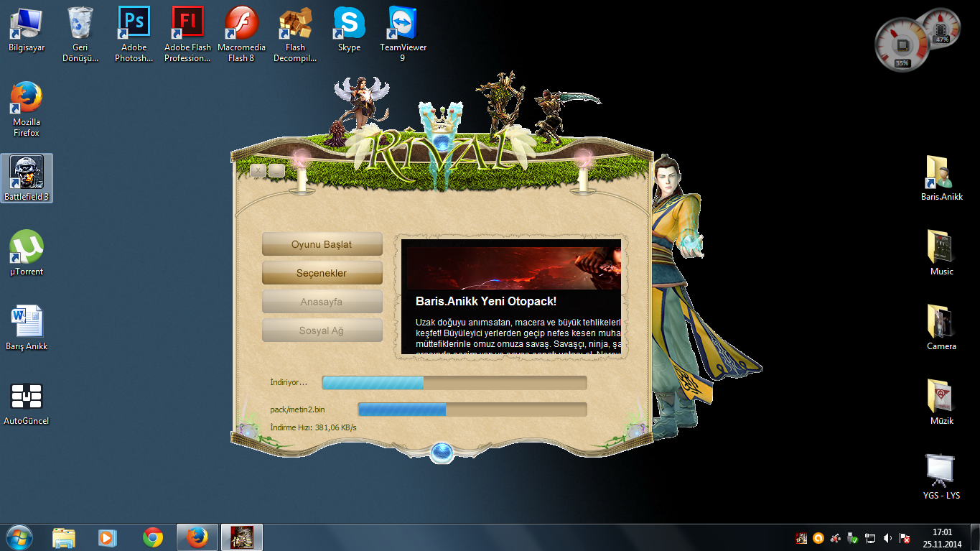This screenshot has height=551, width=980.
Task: Launch Google Chrome from the taskbar
Action: tap(152, 537)
